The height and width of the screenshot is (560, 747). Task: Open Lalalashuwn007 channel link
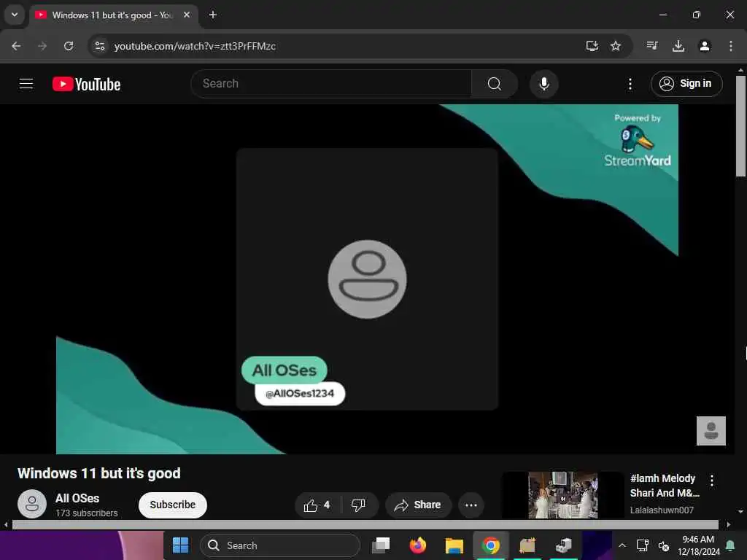pos(662,510)
